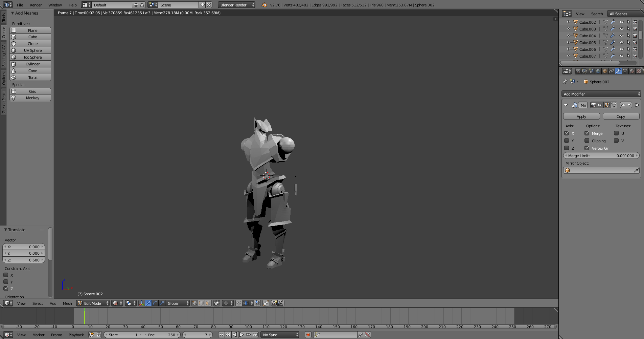Add a Grid special mesh

[x=30, y=91]
